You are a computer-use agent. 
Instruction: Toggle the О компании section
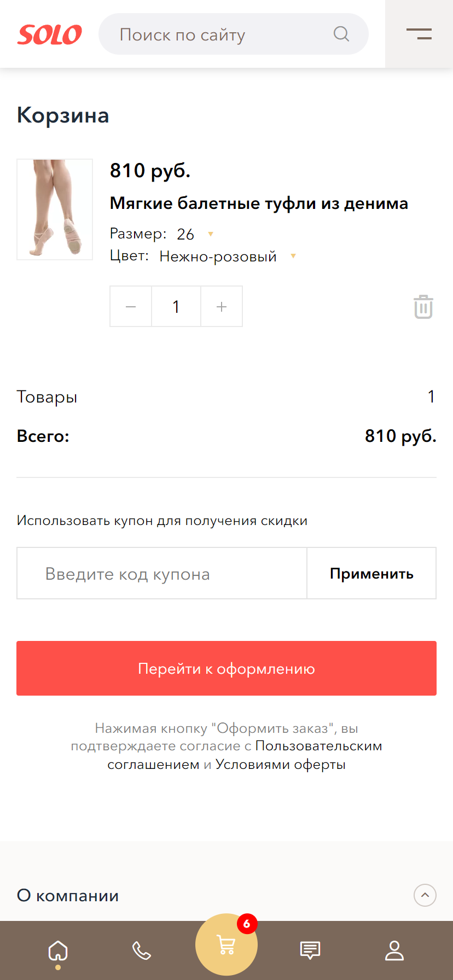(x=425, y=895)
